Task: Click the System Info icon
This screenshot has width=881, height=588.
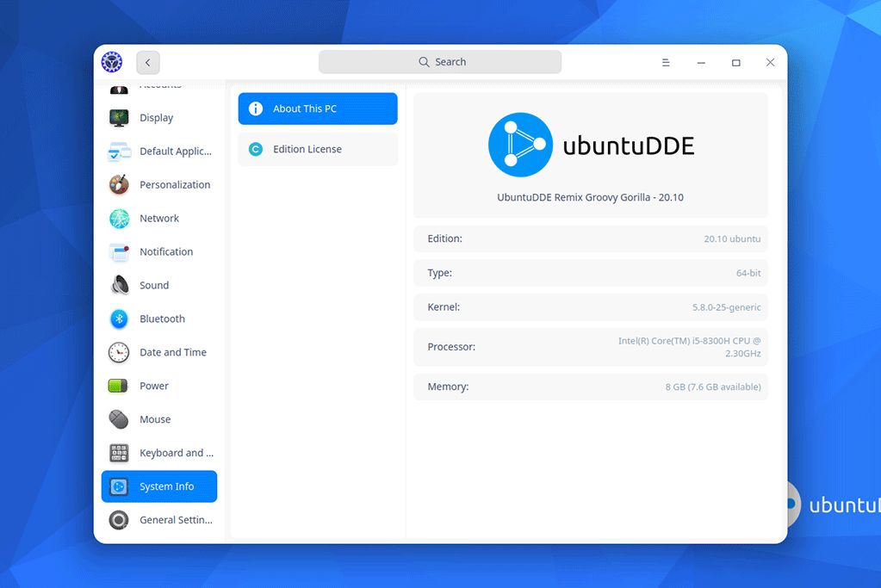Action: point(119,486)
